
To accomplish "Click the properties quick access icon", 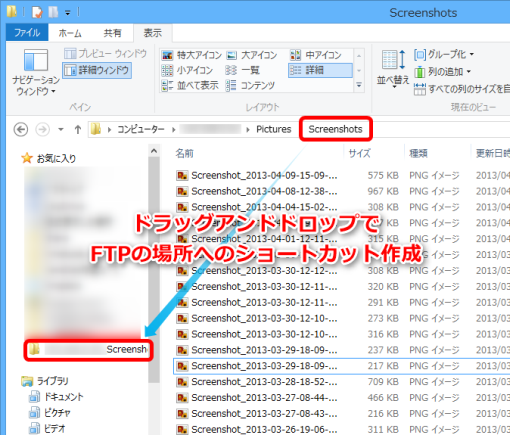I will (x=37, y=12).
